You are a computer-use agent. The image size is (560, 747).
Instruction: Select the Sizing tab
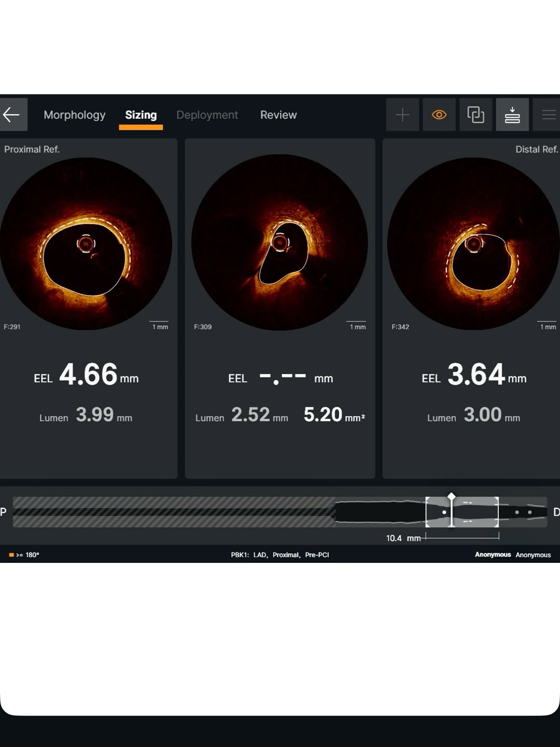[141, 115]
